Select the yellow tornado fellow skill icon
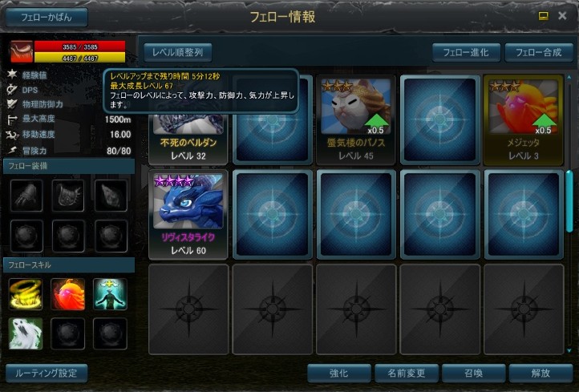The height and width of the screenshot is (392, 579). click(x=26, y=294)
